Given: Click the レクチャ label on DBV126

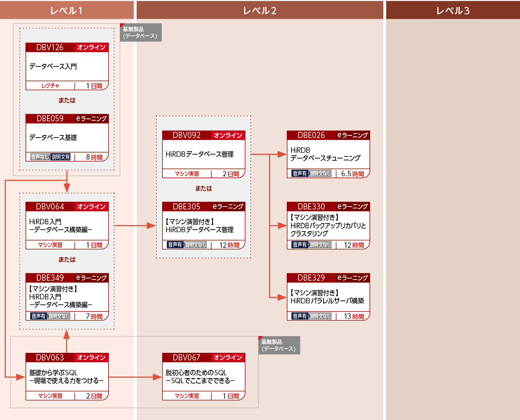Looking at the screenshot, I should coord(50,86).
